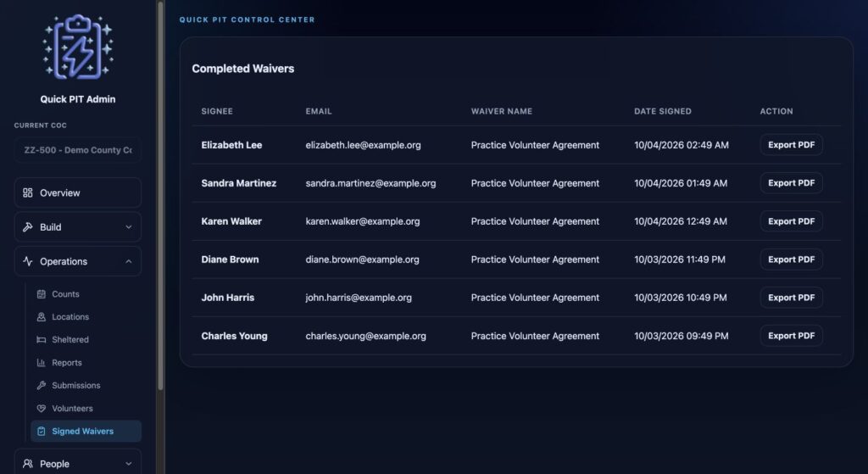Select the name Sandra Martinez
The width and height of the screenshot is (868, 474).
238,183
